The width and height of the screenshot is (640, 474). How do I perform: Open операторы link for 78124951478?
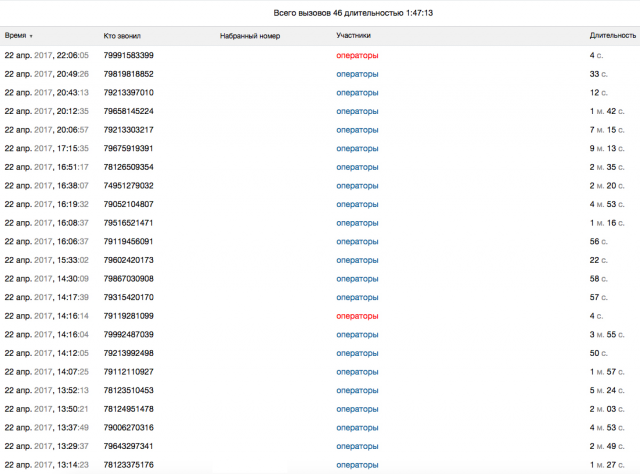(357, 409)
